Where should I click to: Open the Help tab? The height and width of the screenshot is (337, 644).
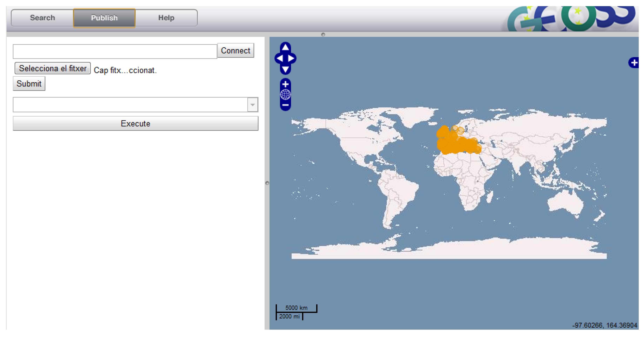[x=166, y=18]
